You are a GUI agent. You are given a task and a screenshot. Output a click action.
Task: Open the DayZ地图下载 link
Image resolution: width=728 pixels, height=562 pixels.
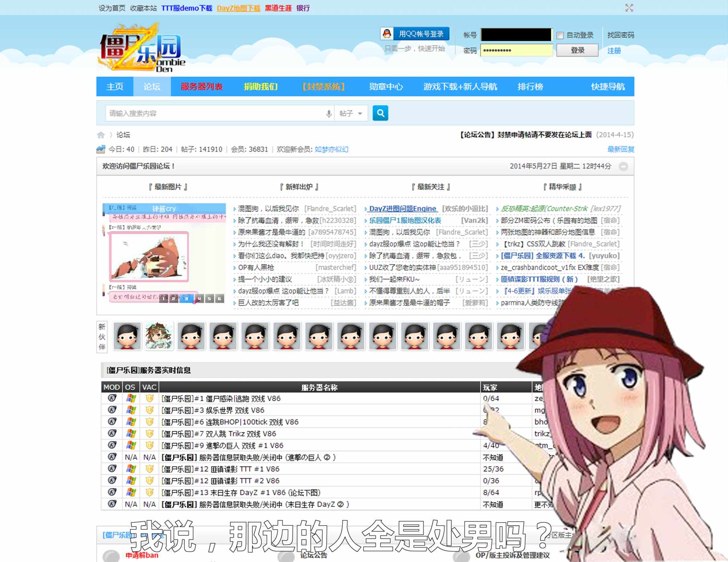click(x=239, y=8)
